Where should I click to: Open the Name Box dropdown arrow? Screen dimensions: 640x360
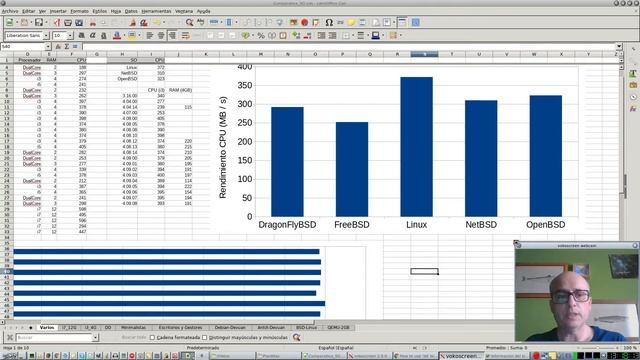pos(48,47)
